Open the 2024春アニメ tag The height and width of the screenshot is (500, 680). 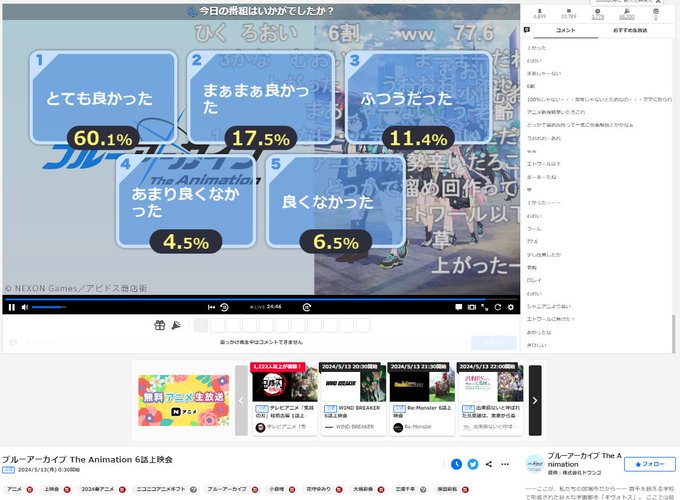(x=98, y=489)
